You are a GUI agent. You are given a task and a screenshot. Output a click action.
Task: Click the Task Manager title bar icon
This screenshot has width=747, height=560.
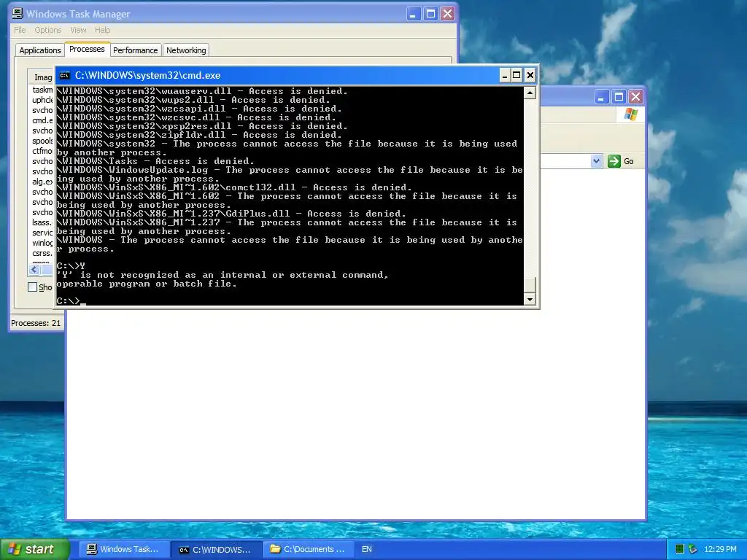pos(18,13)
